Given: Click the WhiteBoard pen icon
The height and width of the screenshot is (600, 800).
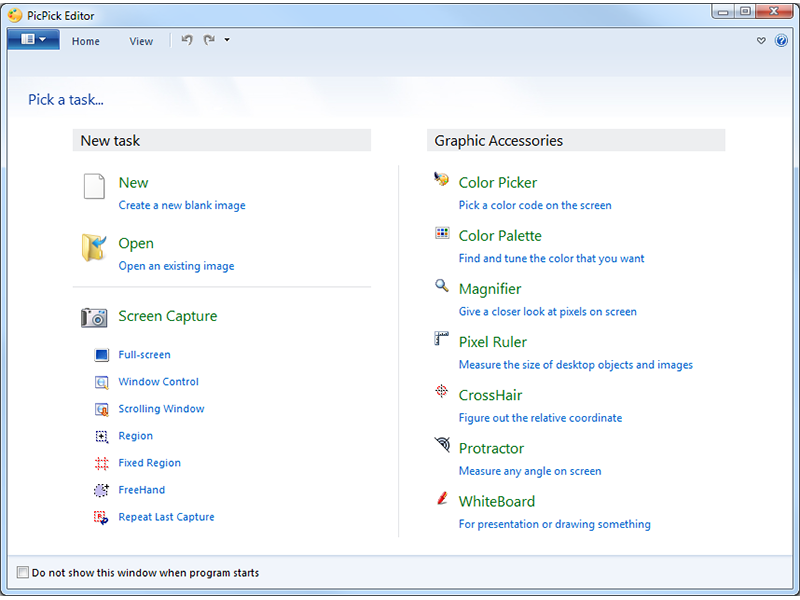Looking at the screenshot, I should [x=442, y=498].
